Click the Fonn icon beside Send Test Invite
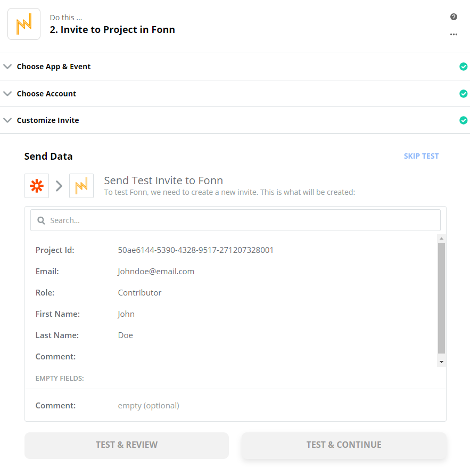 pos(81,186)
